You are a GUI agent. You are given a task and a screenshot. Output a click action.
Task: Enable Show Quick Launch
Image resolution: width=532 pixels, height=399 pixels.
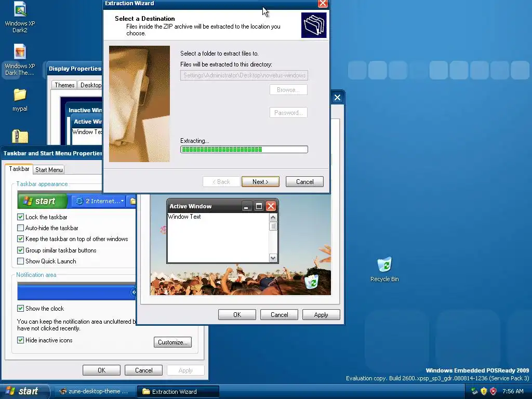click(20, 261)
